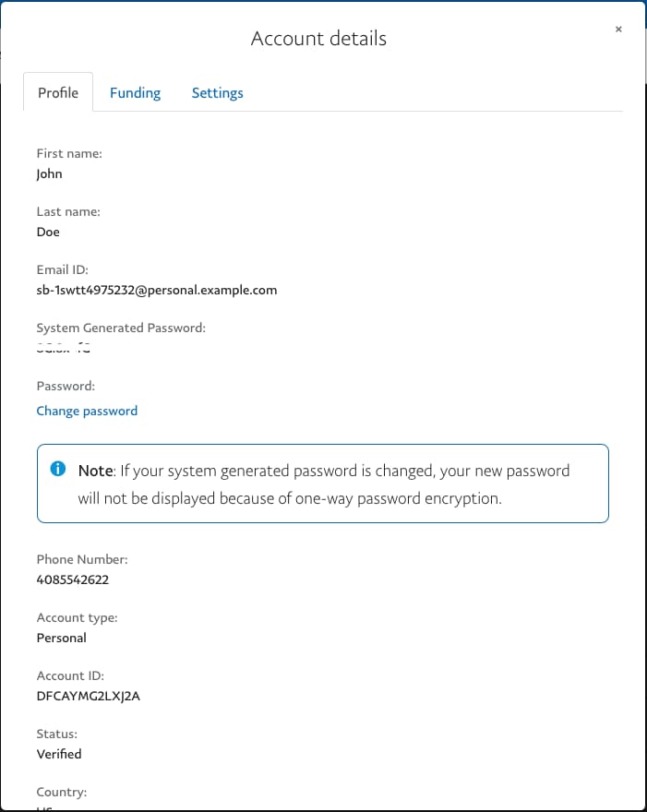The width and height of the screenshot is (647, 812).
Task: Select the email address sb-1swtt4975232@personal.example.com
Action: (157, 290)
